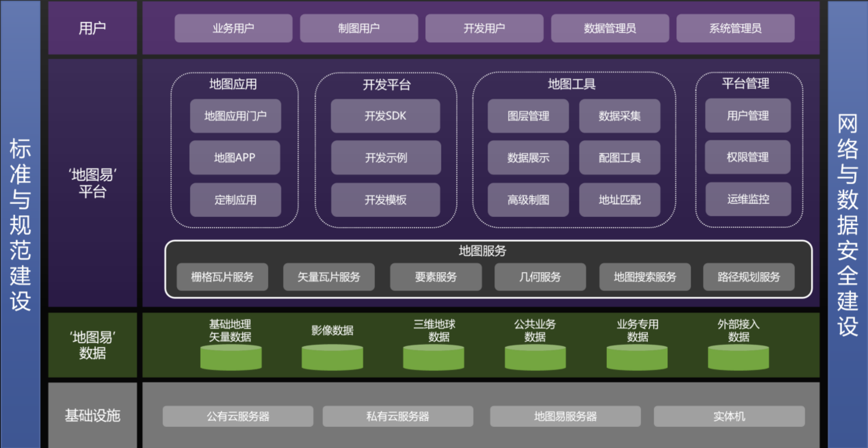868x448 pixels.
Task: Click the 栅格瓦片服务 box
Action: tap(222, 277)
